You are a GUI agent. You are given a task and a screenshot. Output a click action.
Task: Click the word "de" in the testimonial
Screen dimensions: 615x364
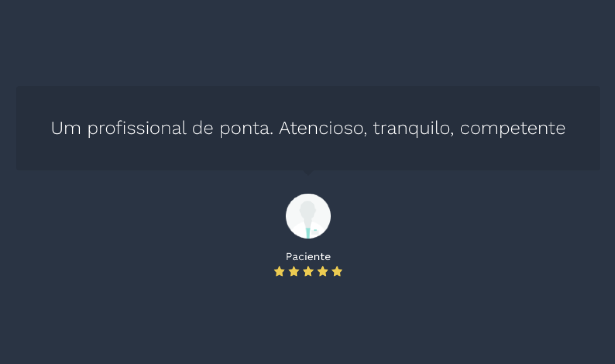click(x=203, y=128)
